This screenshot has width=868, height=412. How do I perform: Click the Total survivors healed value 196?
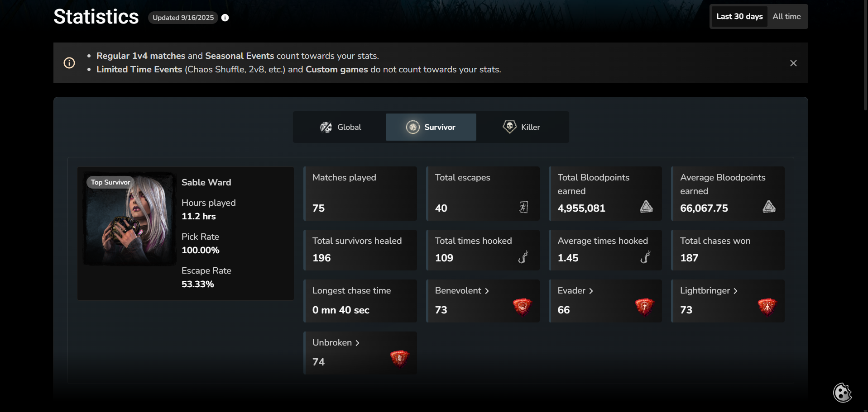pos(321,258)
